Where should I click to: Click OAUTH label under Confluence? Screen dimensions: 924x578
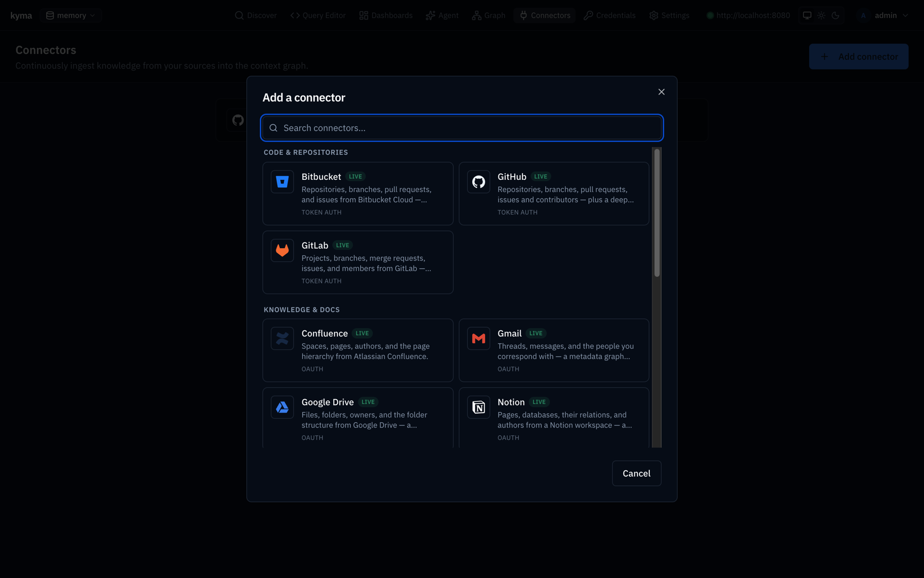pyautogui.click(x=312, y=369)
